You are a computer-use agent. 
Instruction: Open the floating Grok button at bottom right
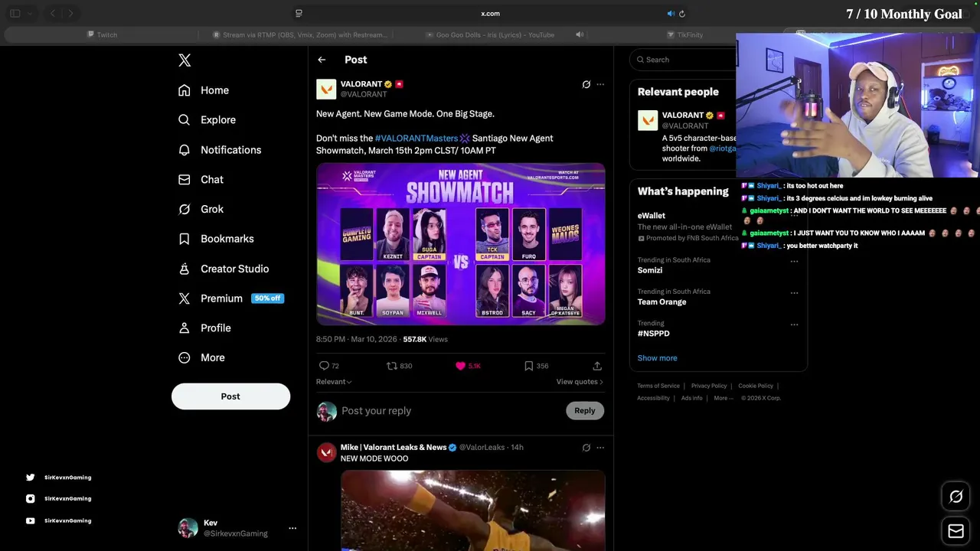pyautogui.click(x=955, y=497)
